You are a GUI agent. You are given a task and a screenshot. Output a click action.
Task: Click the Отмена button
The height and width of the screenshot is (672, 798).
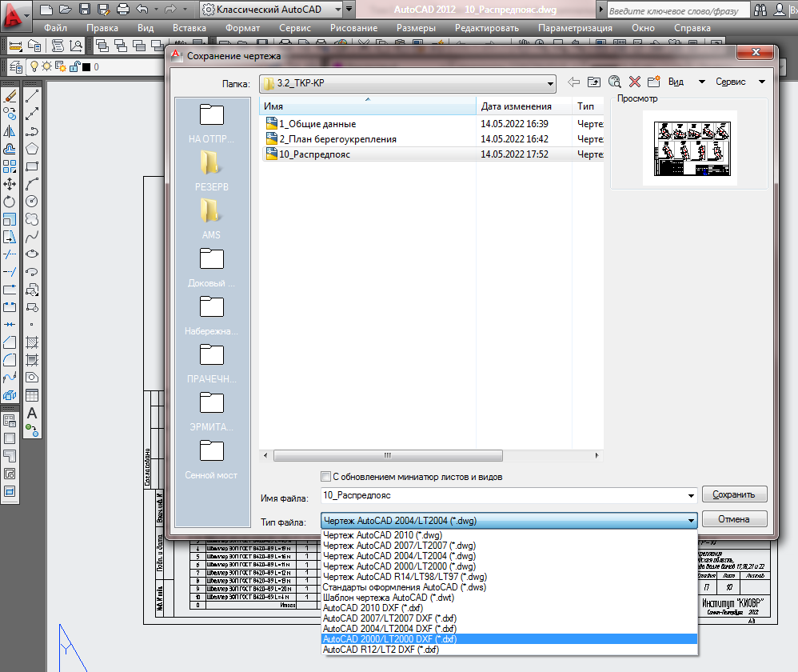click(x=734, y=518)
